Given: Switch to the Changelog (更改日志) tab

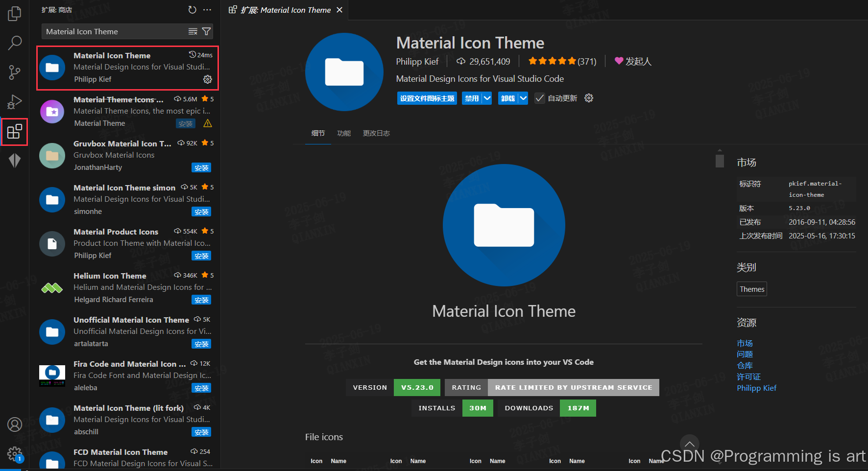Looking at the screenshot, I should click(x=376, y=133).
